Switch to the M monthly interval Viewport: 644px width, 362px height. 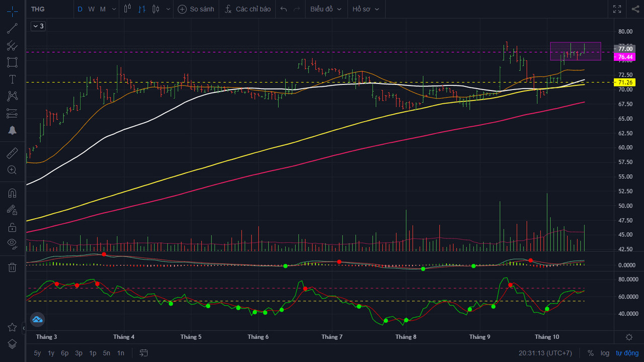click(103, 9)
